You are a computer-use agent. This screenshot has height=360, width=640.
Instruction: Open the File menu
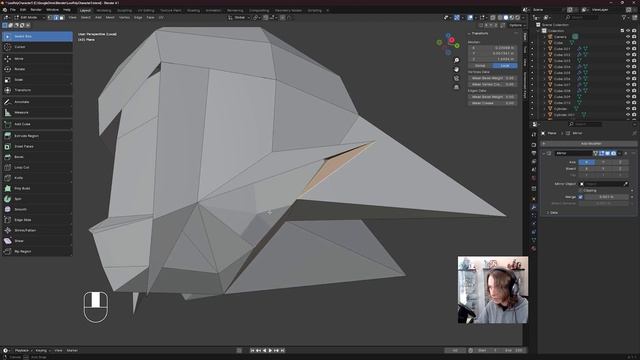(13, 10)
